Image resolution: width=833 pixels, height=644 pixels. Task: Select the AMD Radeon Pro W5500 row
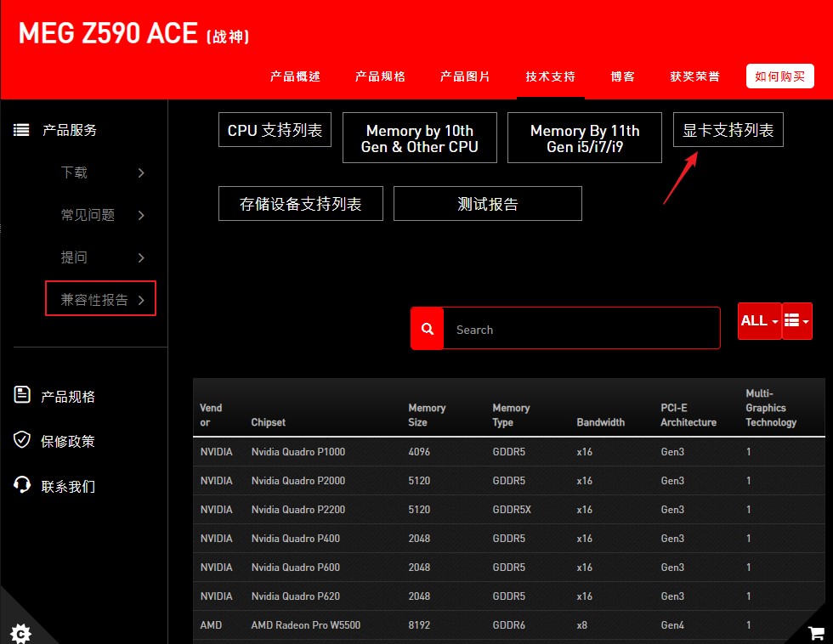click(509, 625)
